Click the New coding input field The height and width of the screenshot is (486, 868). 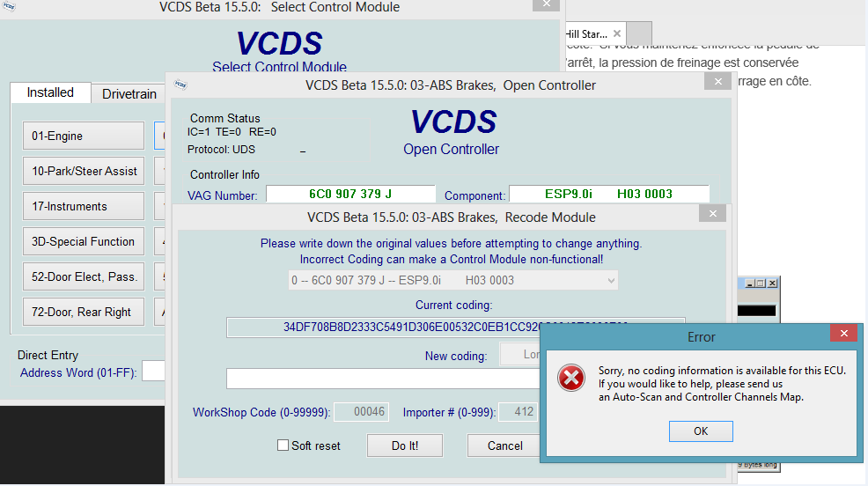tap(383, 379)
